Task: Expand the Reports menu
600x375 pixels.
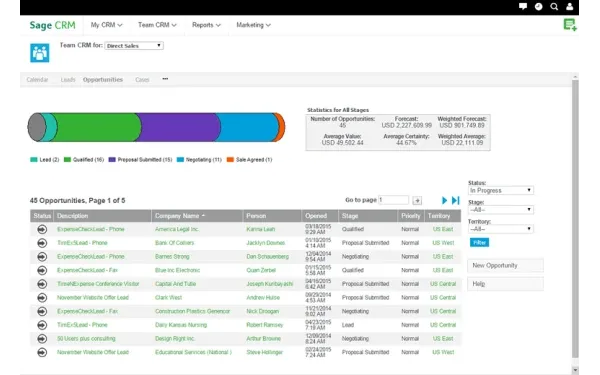Action: click(x=206, y=25)
